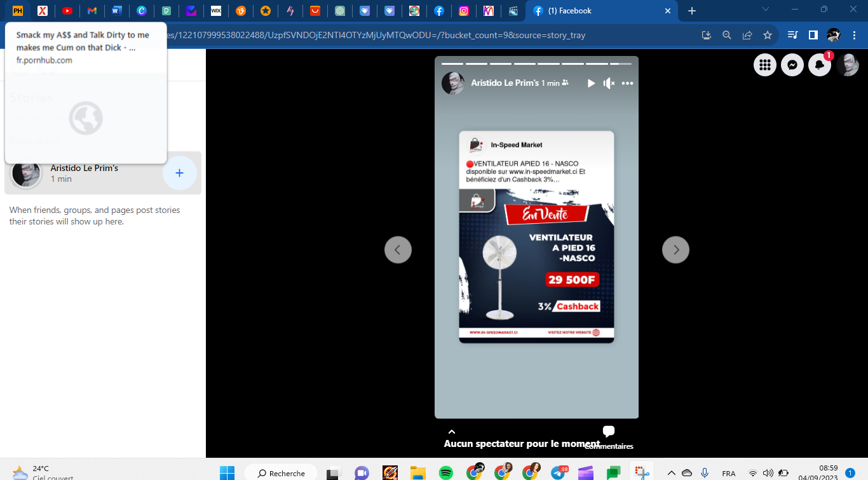Select Aristido Le Prim's story in the sidebar
This screenshot has height=480, width=868.
(x=85, y=173)
